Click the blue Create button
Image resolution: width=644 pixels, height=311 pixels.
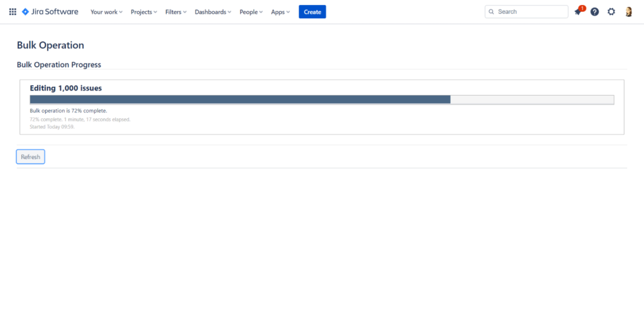[x=312, y=12]
